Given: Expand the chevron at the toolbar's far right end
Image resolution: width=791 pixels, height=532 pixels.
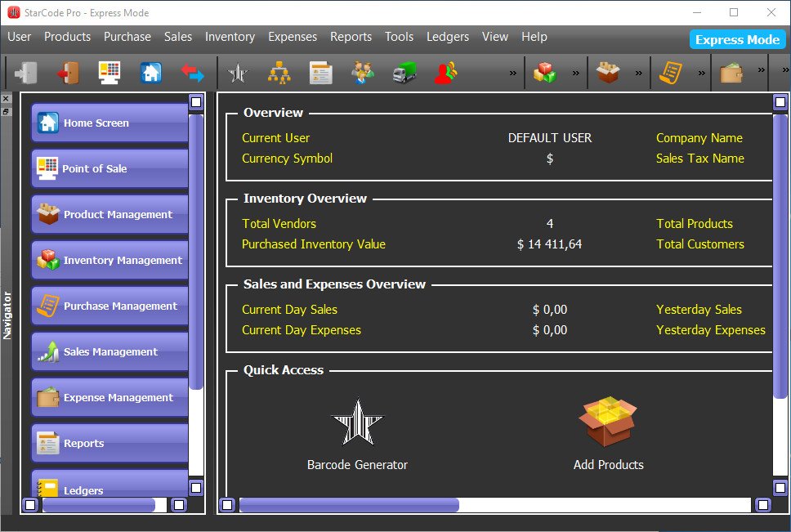Looking at the screenshot, I should 785,70.
